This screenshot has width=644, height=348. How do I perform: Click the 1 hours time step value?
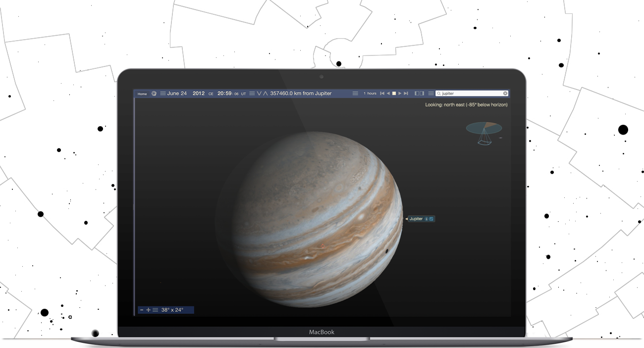370,94
